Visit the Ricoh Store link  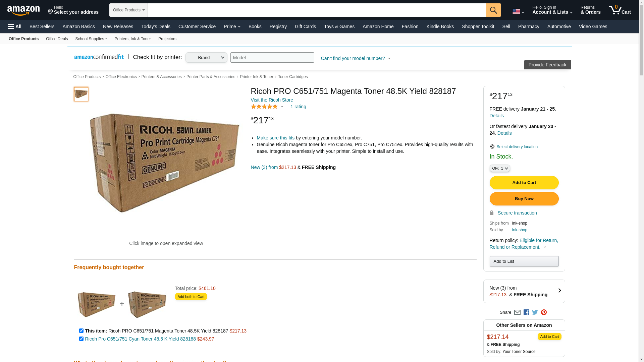272,100
